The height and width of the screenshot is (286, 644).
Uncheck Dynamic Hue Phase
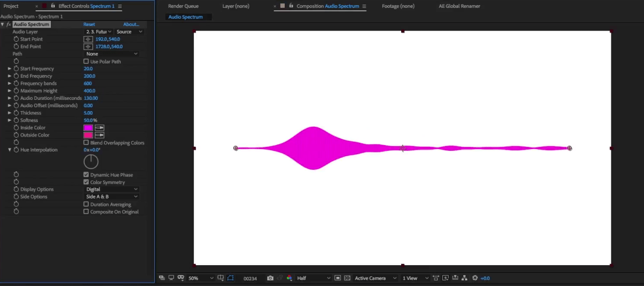(86, 175)
